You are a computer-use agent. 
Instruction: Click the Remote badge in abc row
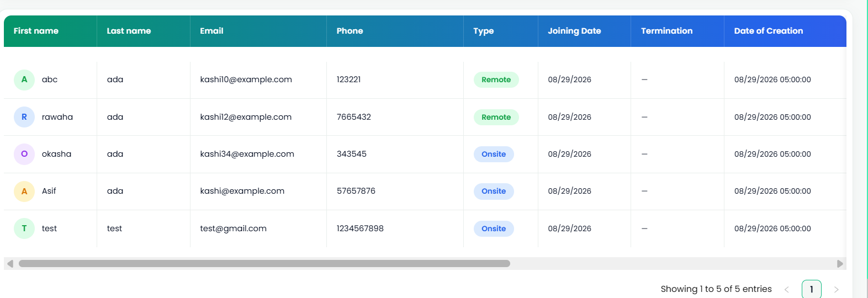click(x=496, y=79)
